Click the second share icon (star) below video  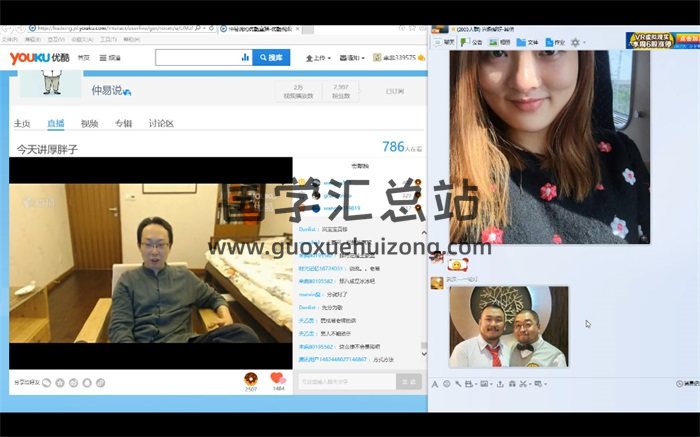point(60,383)
